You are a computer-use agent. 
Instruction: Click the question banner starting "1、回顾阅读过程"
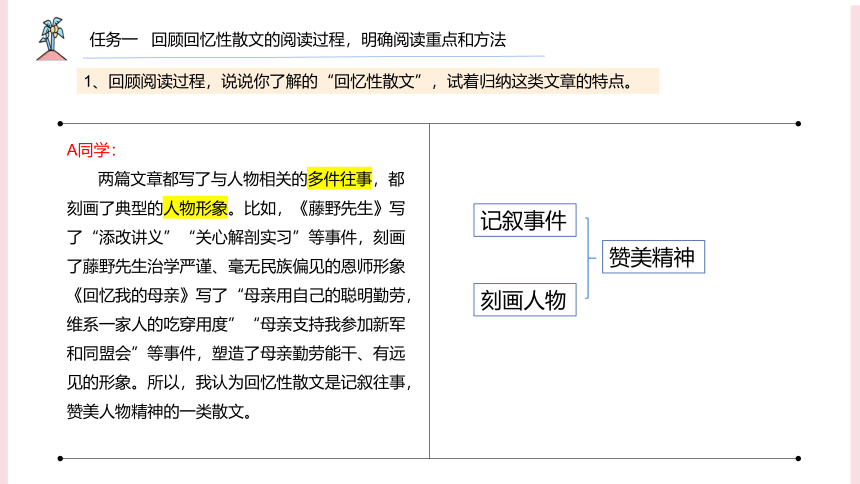tap(367, 81)
